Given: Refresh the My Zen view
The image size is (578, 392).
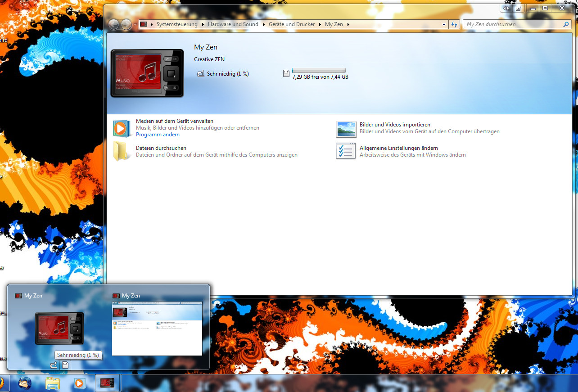Looking at the screenshot, I should click(x=454, y=24).
